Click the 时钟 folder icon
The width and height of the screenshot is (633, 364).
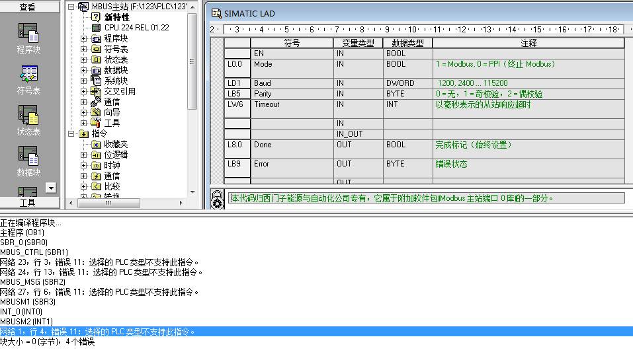(x=96, y=165)
